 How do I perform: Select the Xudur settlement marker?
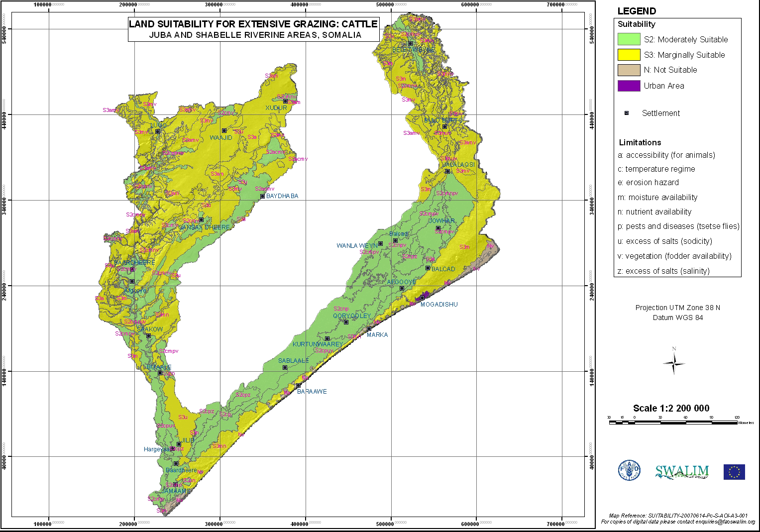pyautogui.click(x=285, y=101)
